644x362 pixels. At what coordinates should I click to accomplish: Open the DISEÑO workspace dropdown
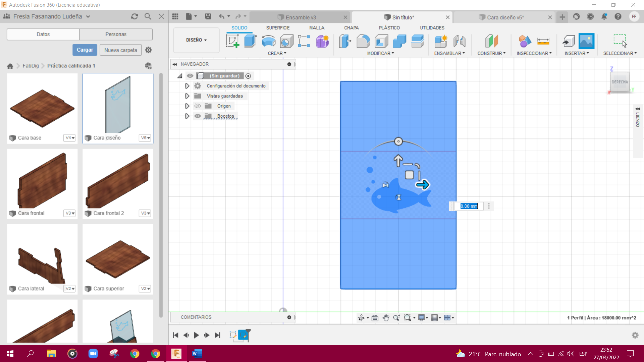pos(196,40)
